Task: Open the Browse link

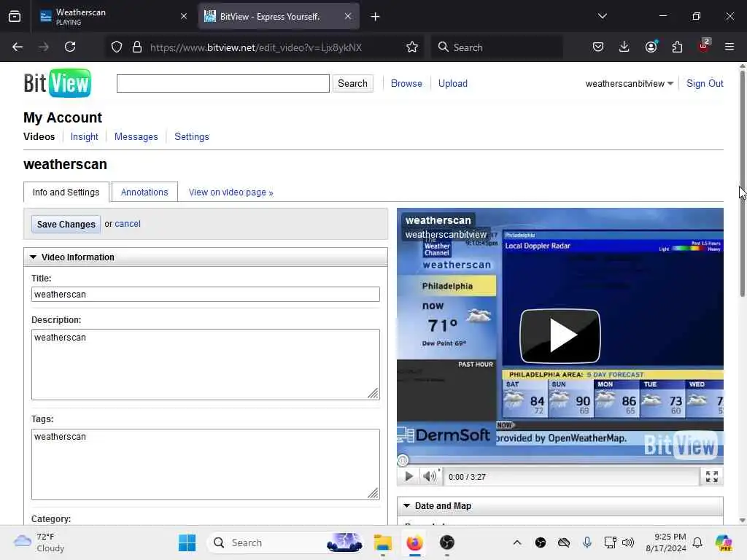Action: point(406,83)
